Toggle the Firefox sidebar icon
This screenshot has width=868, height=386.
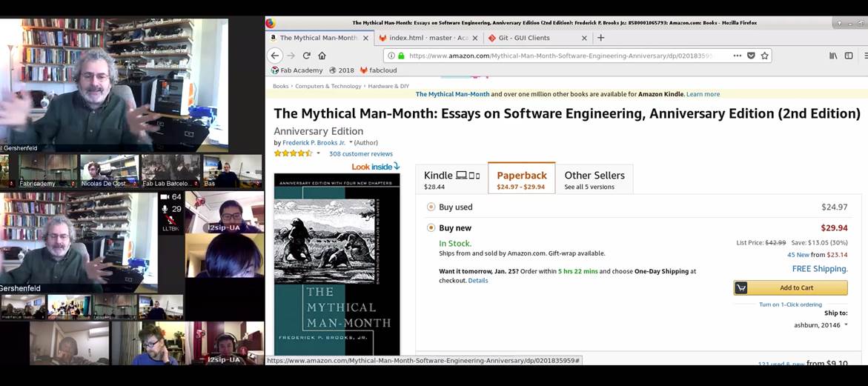pyautogui.click(x=849, y=56)
